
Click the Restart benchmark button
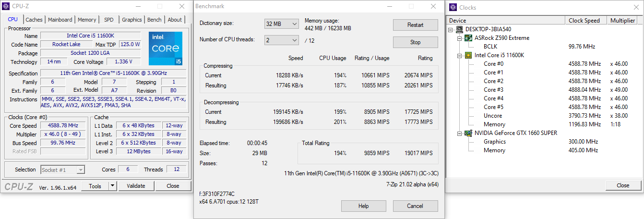pyautogui.click(x=416, y=25)
